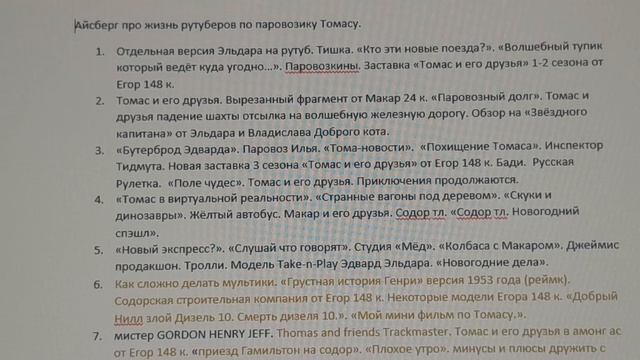Viewport: 640px width, 360px height.
Task: Click text "Жёлтый автобус."
Action: (235, 215)
